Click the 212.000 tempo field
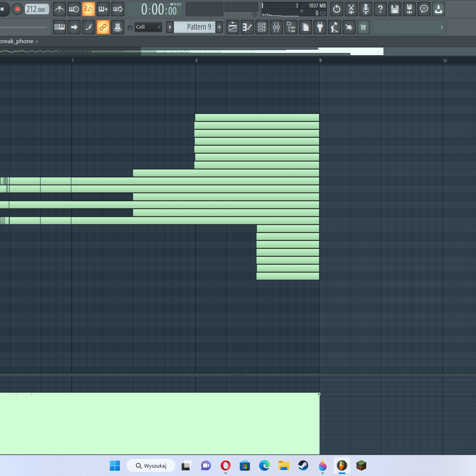The width and height of the screenshot is (476, 476). pos(37,9)
